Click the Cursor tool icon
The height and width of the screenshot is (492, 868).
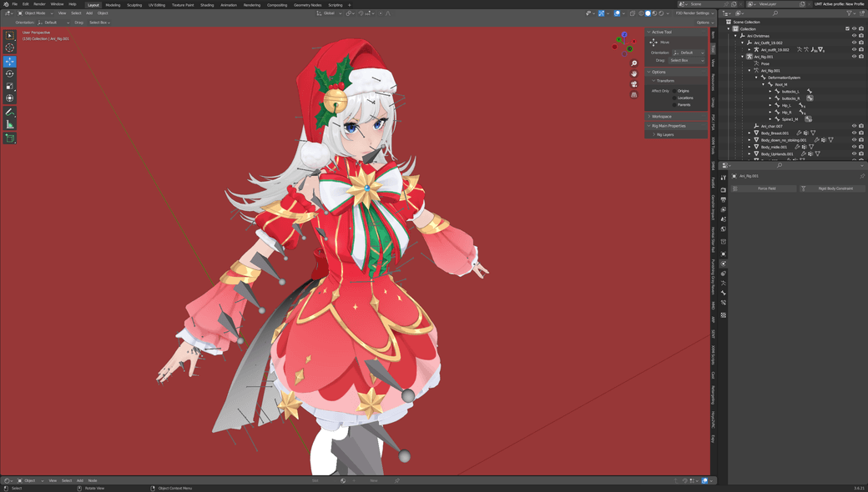[9, 48]
